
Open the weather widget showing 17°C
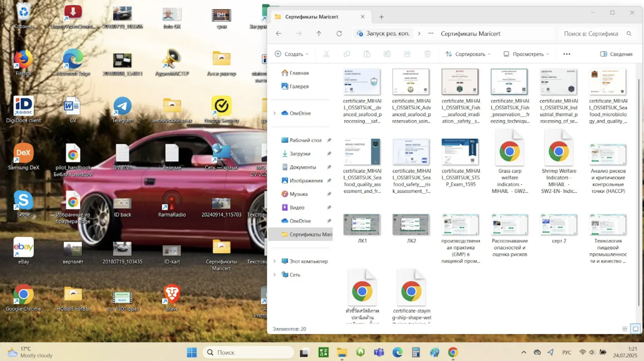point(30,352)
